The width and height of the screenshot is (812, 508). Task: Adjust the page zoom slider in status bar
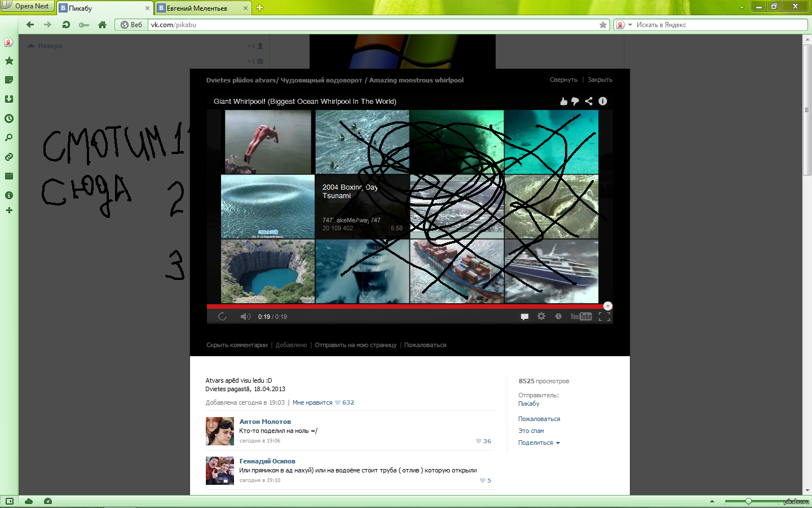pos(748,501)
